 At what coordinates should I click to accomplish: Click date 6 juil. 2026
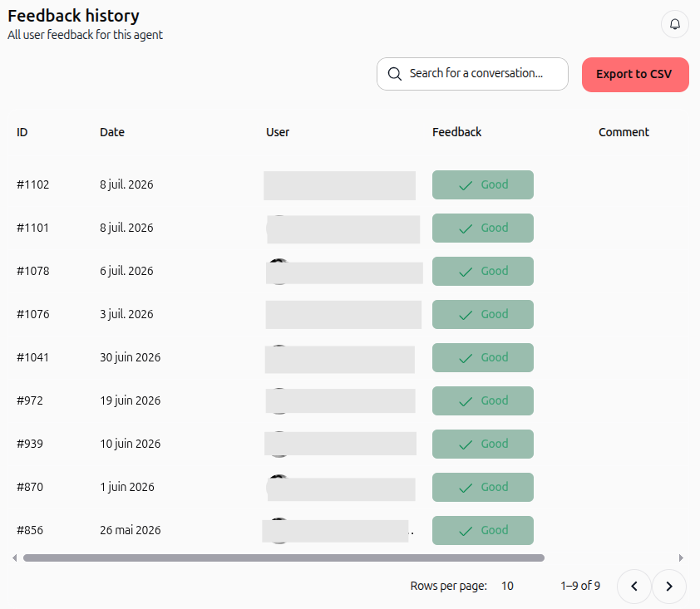126,271
